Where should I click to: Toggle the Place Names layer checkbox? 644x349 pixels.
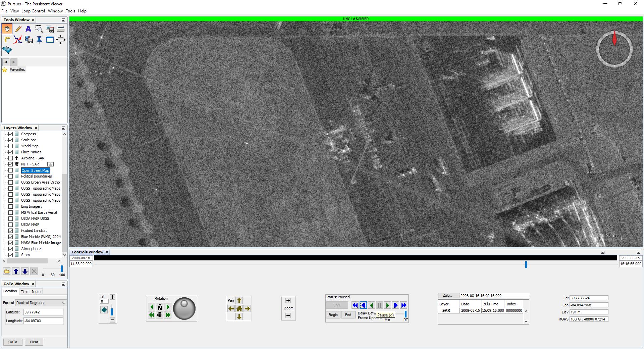(x=11, y=152)
